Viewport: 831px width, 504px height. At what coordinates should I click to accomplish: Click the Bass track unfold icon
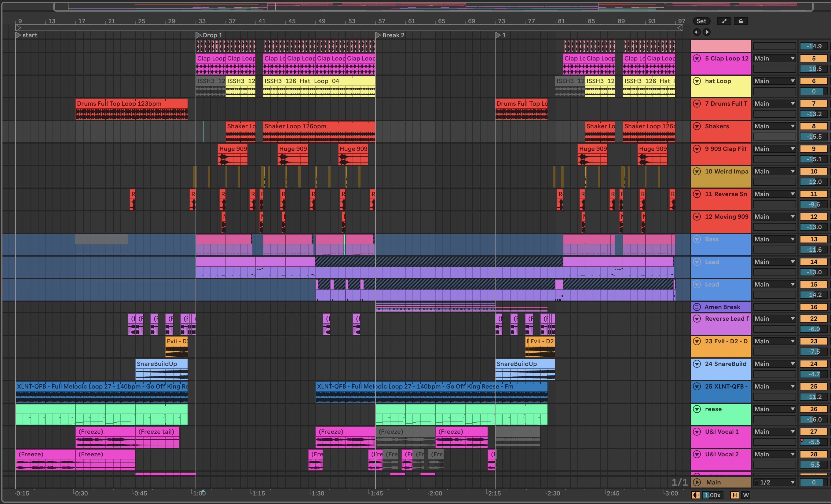tap(697, 239)
